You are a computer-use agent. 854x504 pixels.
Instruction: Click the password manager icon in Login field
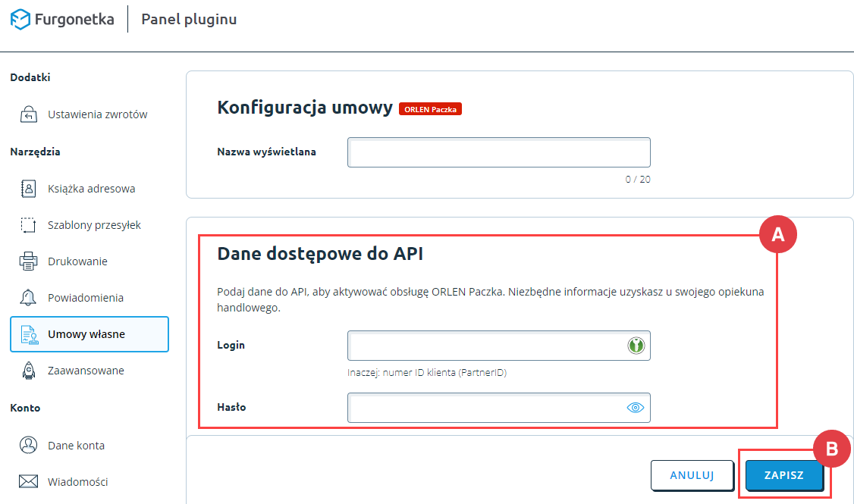click(636, 346)
